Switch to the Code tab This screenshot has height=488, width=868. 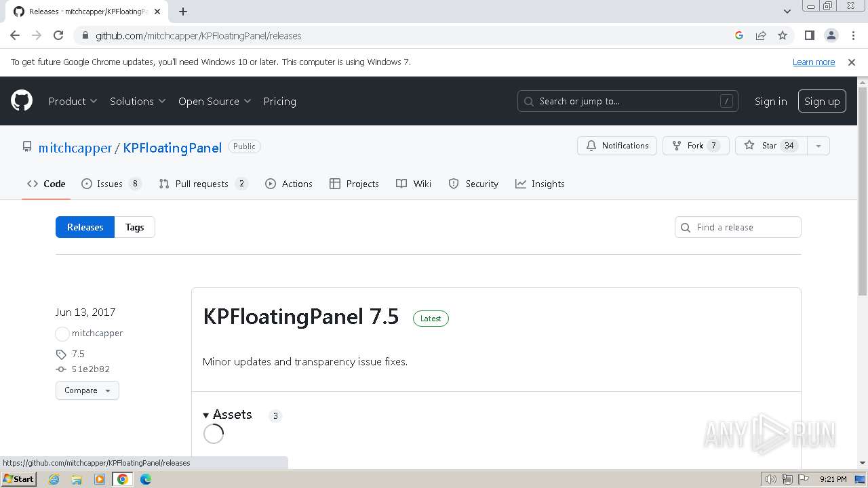[x=46, y=184]
